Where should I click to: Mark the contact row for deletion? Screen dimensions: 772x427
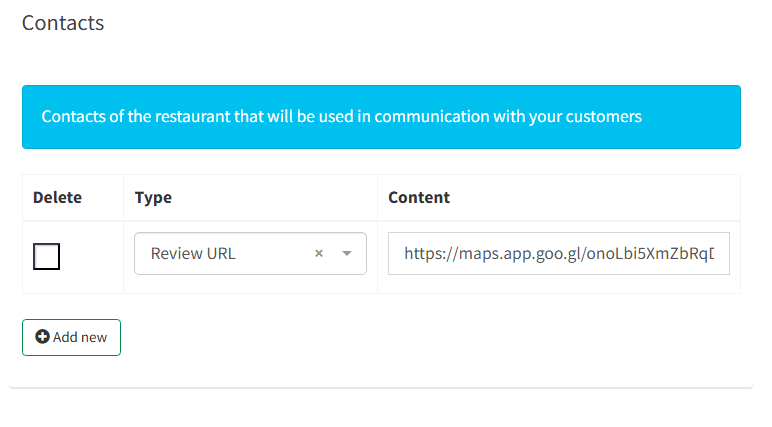46,257
